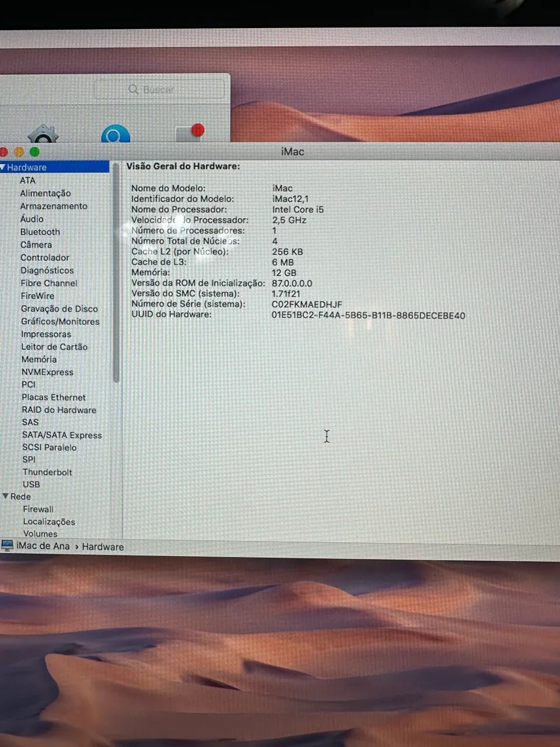Select FireWire in the sidebar
Image resolution: width=560 pixels, height=747 pixels.
click(37, 296)
